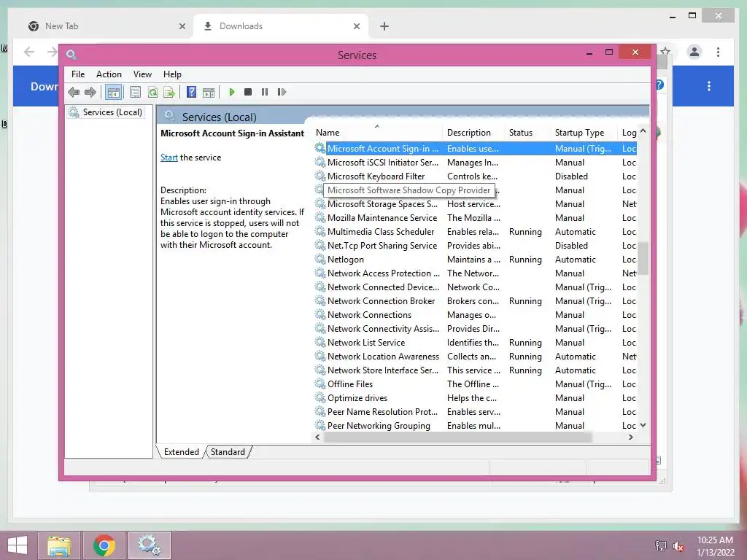This screenshot has width=747, height=560.
Task: Click the gear icon beside Offline Files
Action: coord(320,384)
